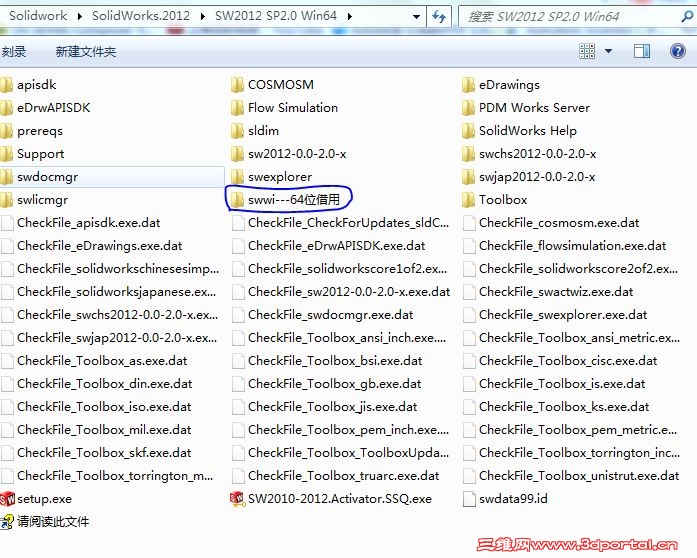Click the CheckFile_Toolbox_gb.exe.dat file icon
The image size is (697, 558).
pos(238,384)
